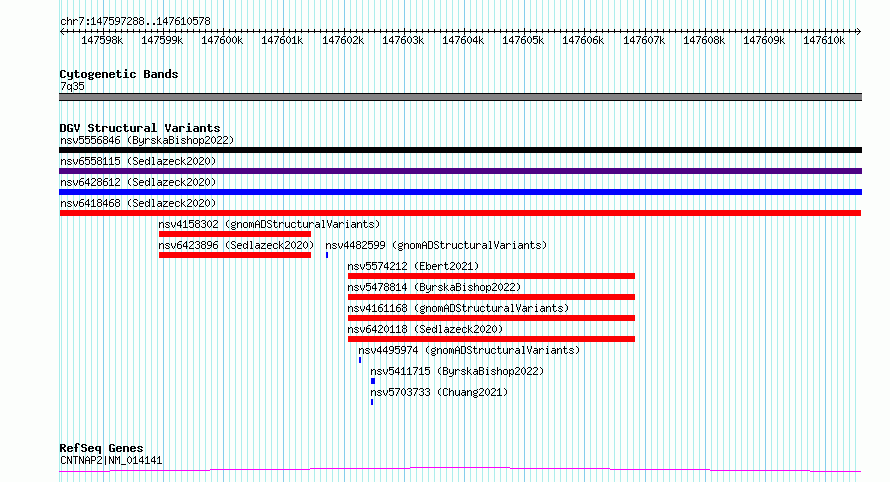Click the gray 7q35 cytogenetic band bar
The width and height of the screenshot is (890, 482).
[460, 97]
